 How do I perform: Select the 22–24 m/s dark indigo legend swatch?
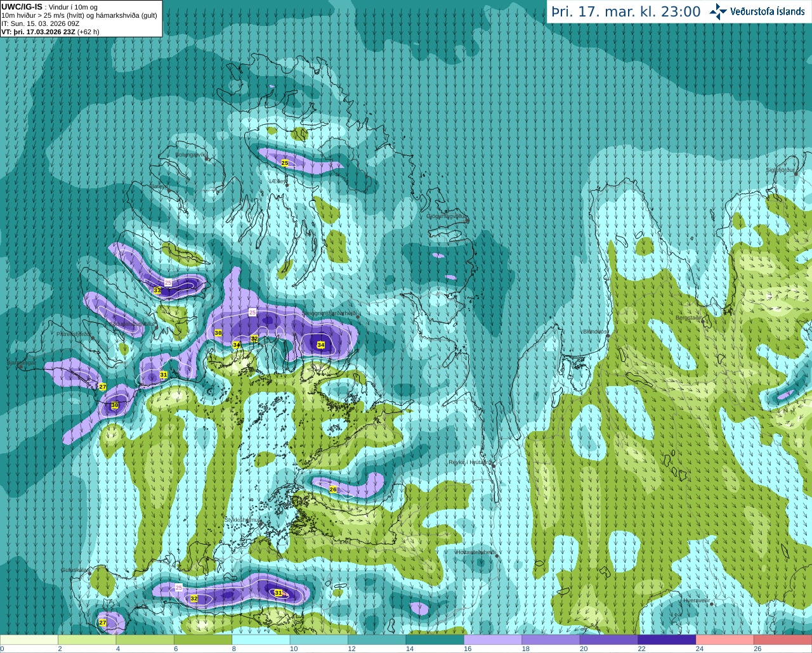coord(667,640)
